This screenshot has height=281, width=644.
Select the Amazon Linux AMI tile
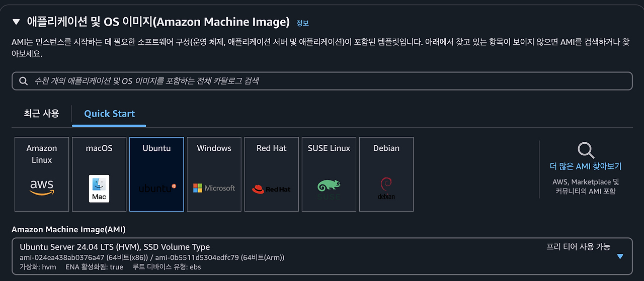[42, 174]
